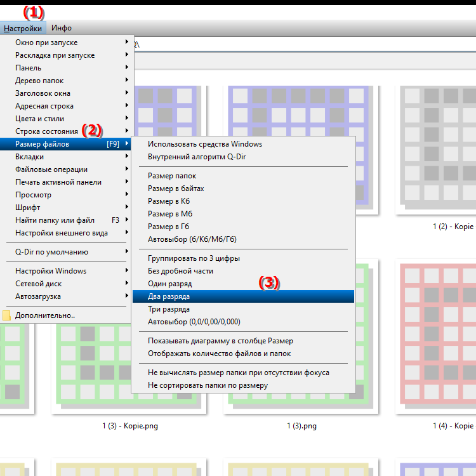Select gray thumbnail 1 (2) - Kopie

click(436, 150)
